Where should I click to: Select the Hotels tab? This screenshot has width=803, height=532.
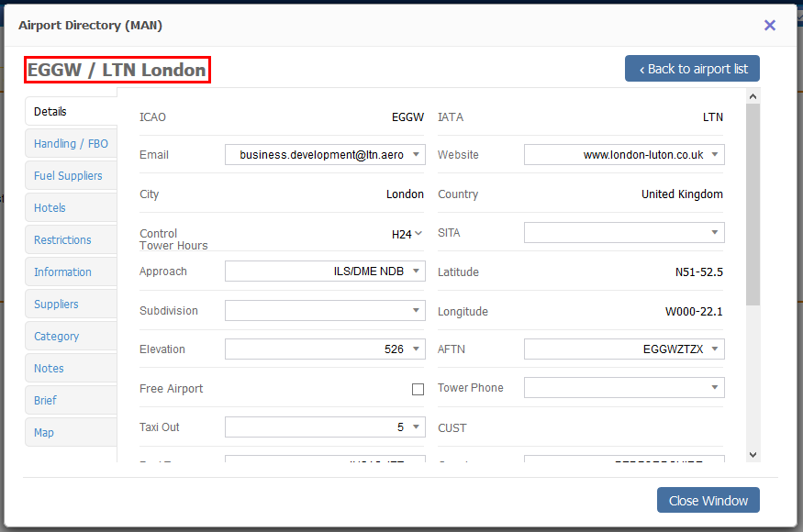click(x=71, y=208)
